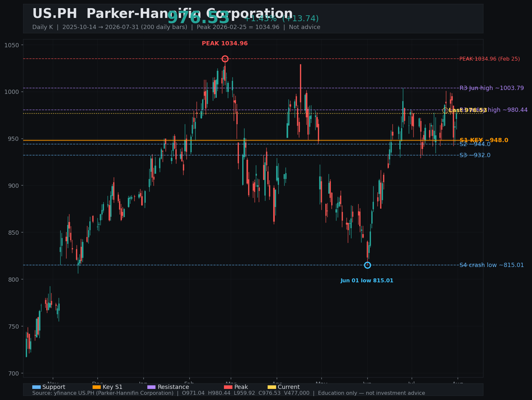Click the 'Key S1' legend label
This screenshot has height=400, width=532.
(x=112, y=387)
